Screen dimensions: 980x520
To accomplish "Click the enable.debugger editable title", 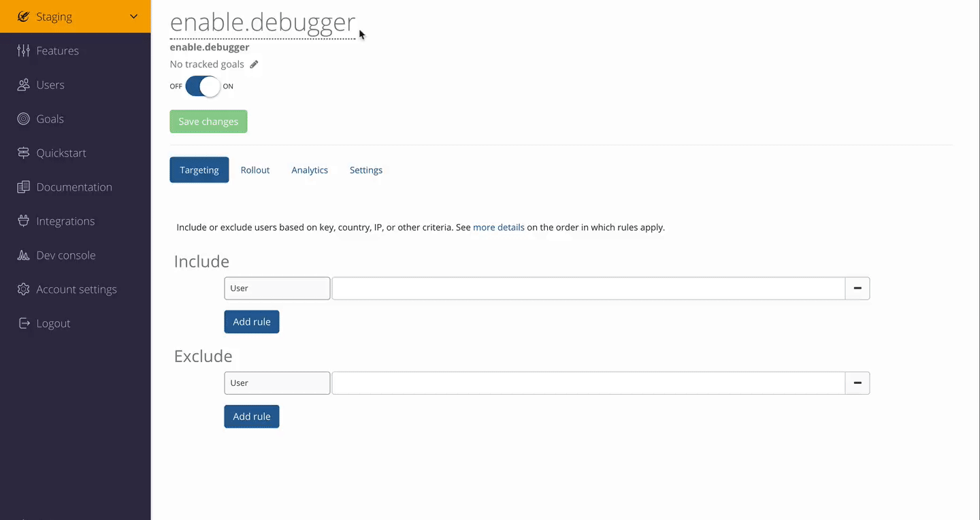I will [x=263, y=23].
